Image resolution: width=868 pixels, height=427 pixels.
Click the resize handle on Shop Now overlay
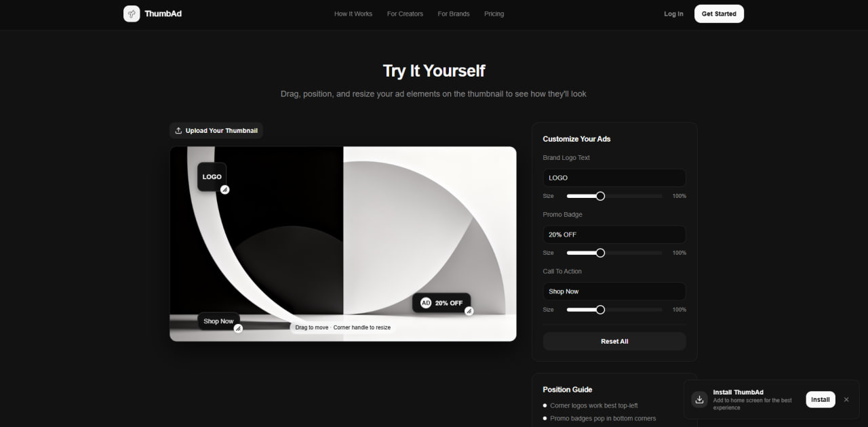coord(238,328)
